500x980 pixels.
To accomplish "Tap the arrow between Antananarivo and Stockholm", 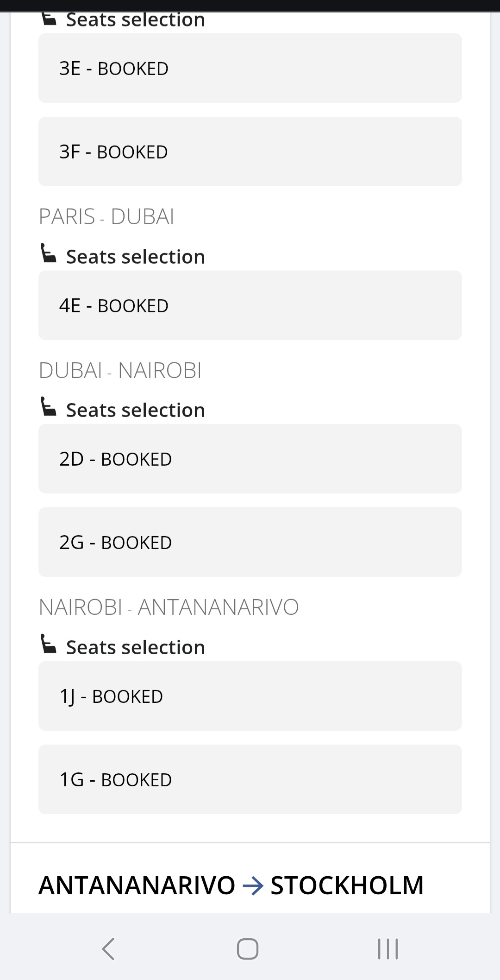I will [x=253, y=886].
